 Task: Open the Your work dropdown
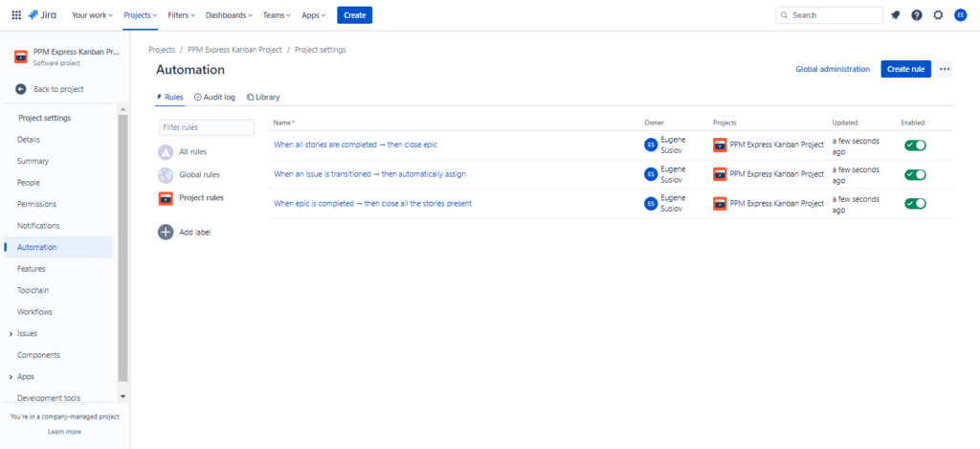93,15
